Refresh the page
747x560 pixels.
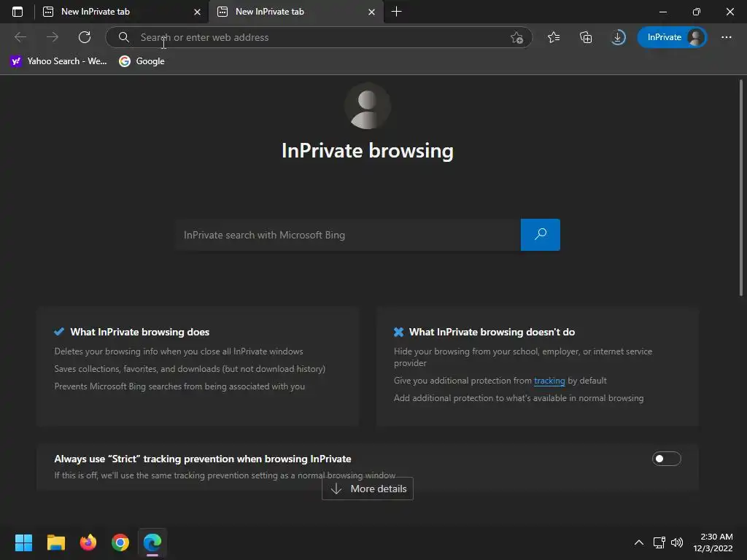coord(85,37)
